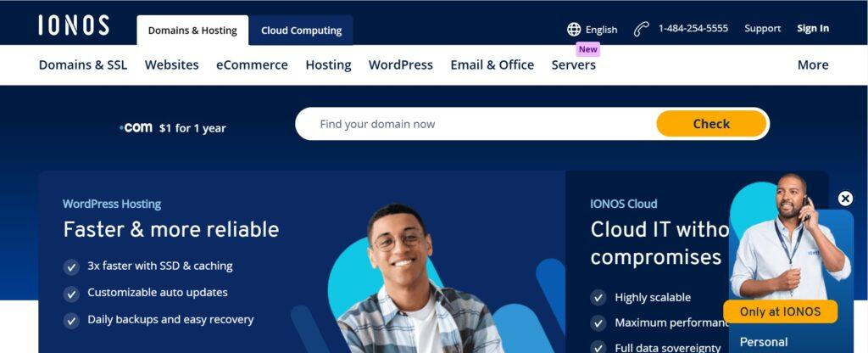Open the Servers menu with New badge
Viewport: 868px width, 353px height.
click(574, 64)
